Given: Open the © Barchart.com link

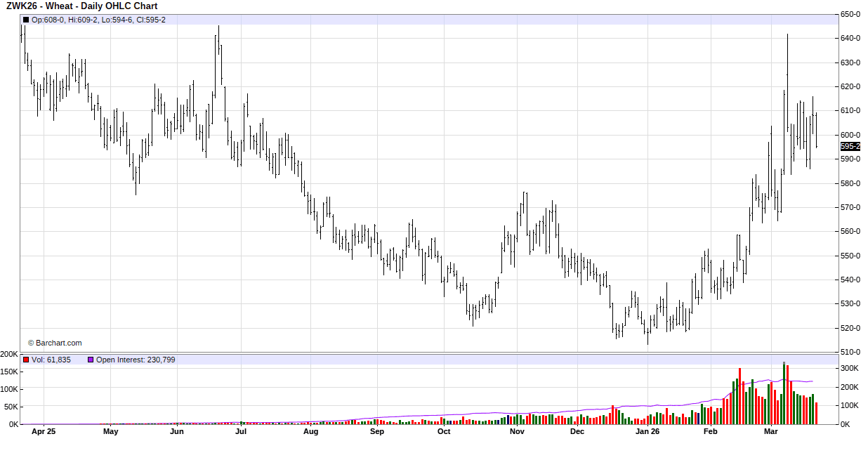Looking at the screenshot, I should click(x=55, y=343).
